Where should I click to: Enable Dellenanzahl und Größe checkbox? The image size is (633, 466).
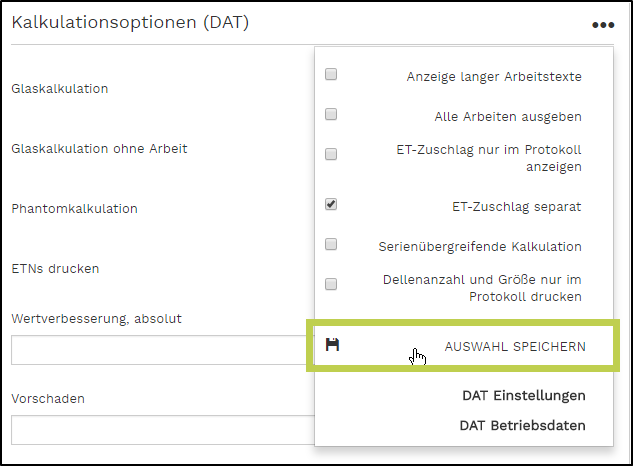tap(331, 284)
